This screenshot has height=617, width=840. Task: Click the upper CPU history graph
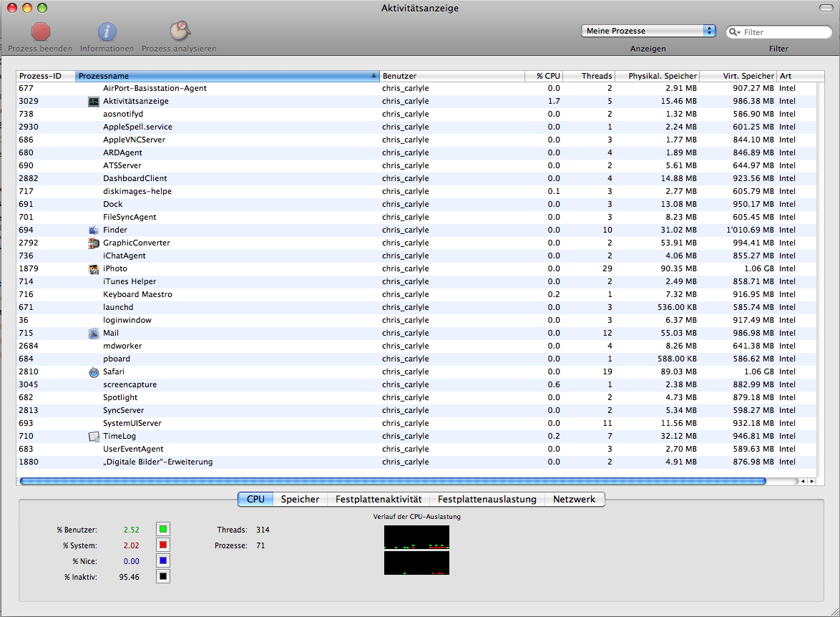[x=417, y=537]
